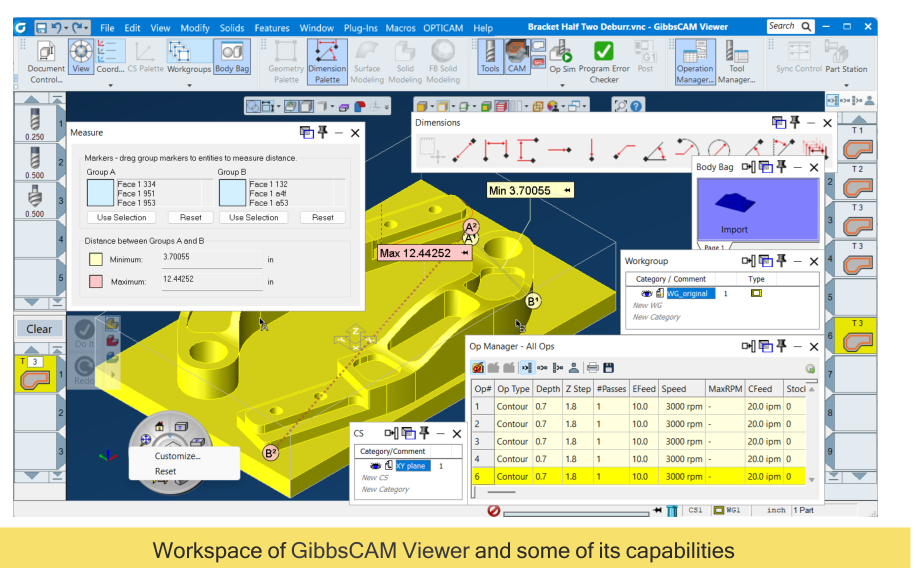Click the Minimum distance value field
Screen dimensions: 915x585
point(212,258)
